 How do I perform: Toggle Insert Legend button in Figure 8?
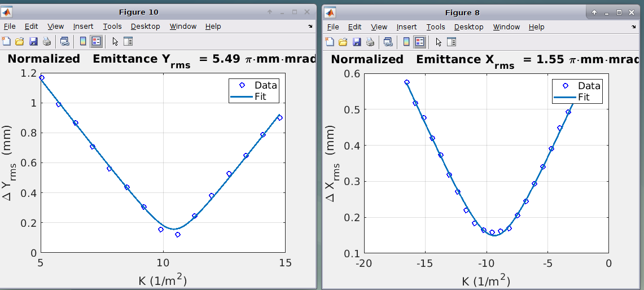(x=419, y=42)
